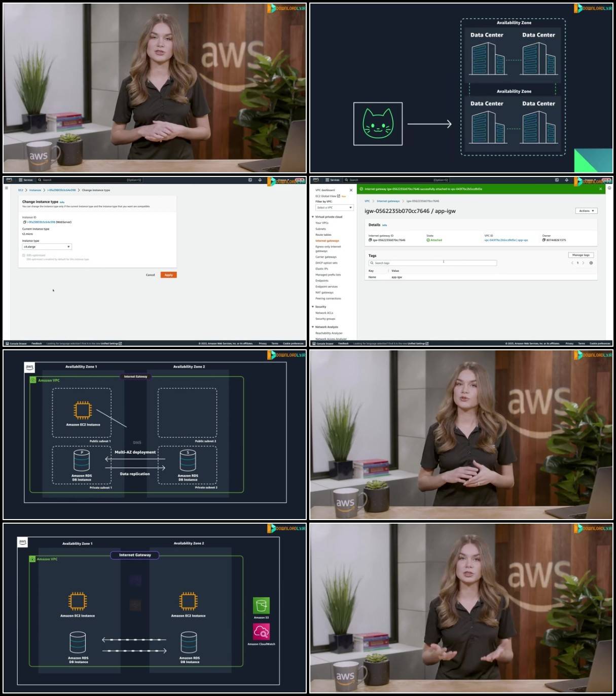This screenshot has width=616, height=696.
Task: Open the Services grid in the EC2 console
Action: [x=26, y=180]
